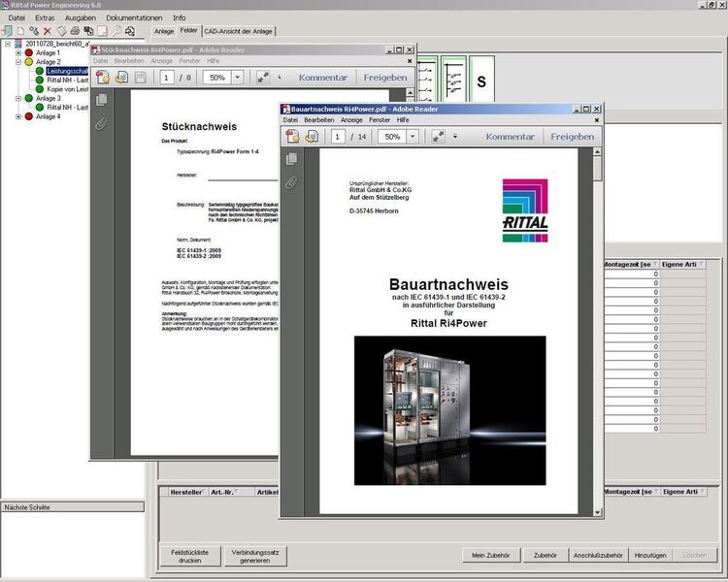Click the magnifier search icon in Rittal toolbar

pos(116,31)
